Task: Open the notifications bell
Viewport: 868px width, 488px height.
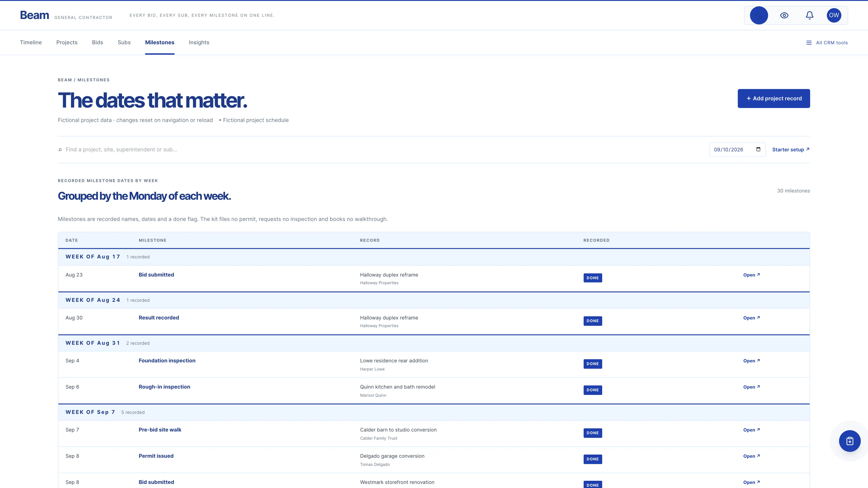Action: tap(809, 15)
